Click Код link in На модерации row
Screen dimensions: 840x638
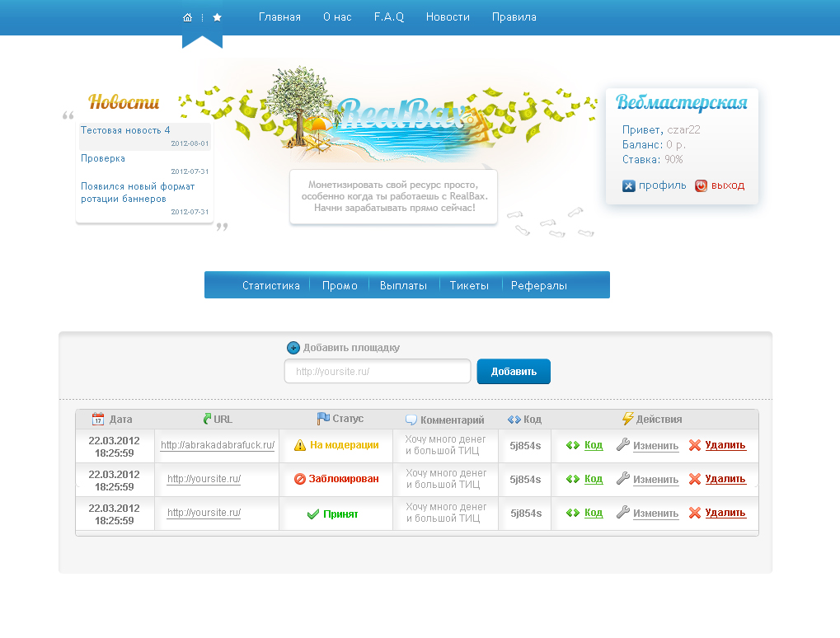pos(594,445)
